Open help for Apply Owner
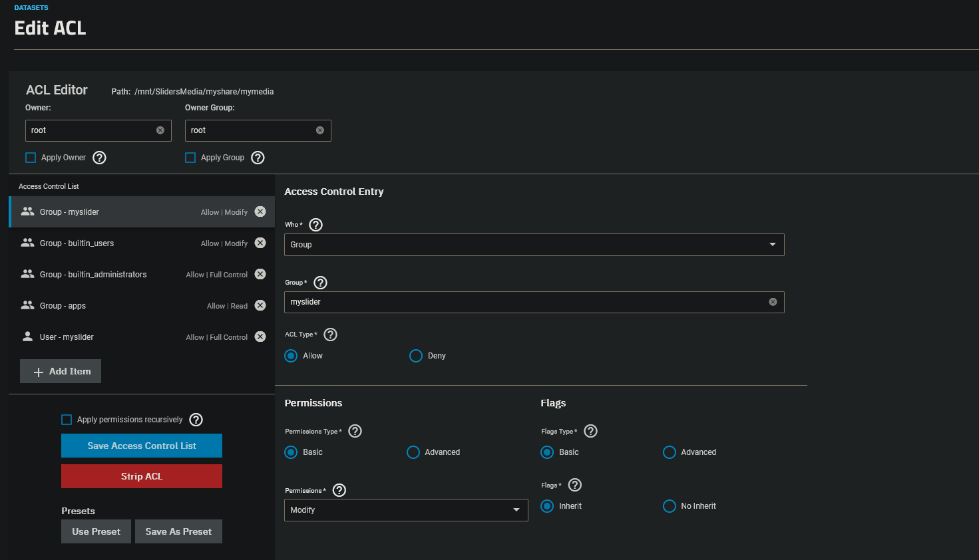Image resolution: width=979 pixels, height=560 pixels. [x=99, y=158]
